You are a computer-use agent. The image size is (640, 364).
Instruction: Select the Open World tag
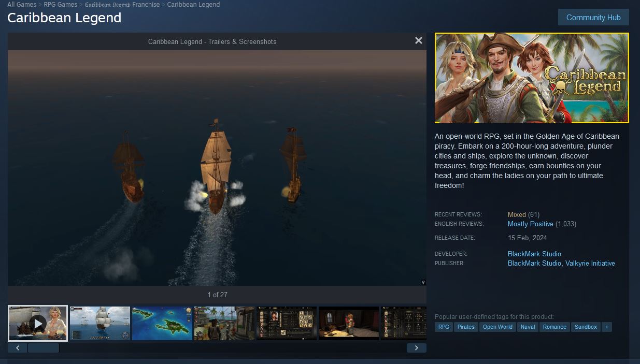(x=497, y=327)
